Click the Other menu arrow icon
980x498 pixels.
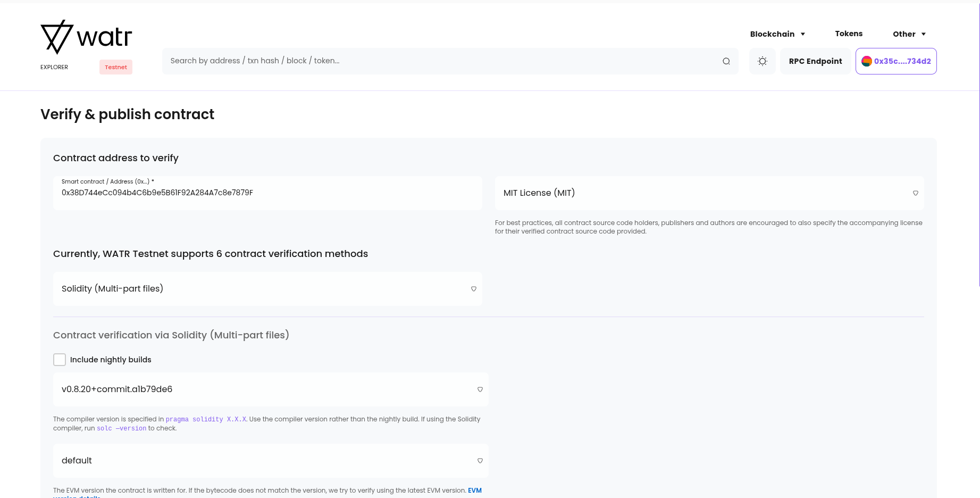[x=923, y=34]
